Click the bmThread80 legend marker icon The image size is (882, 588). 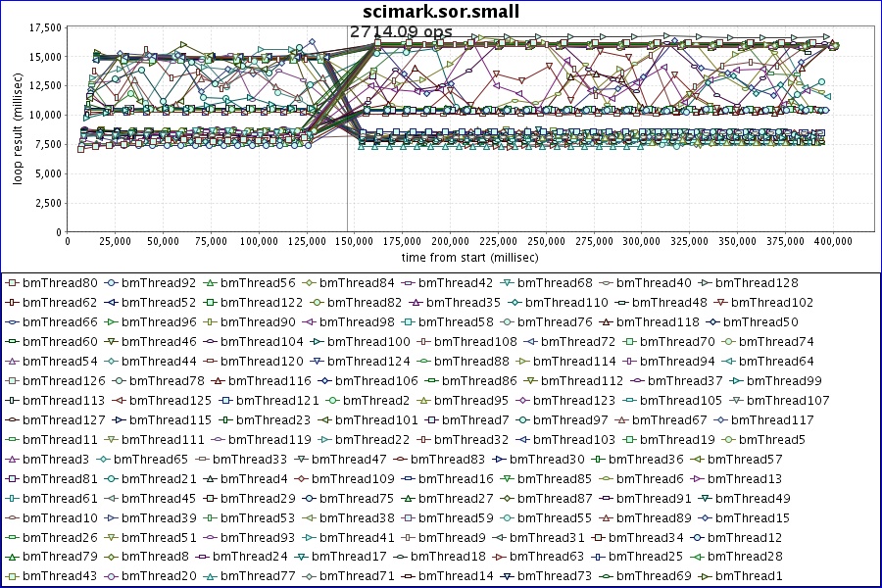pos(13,283)
